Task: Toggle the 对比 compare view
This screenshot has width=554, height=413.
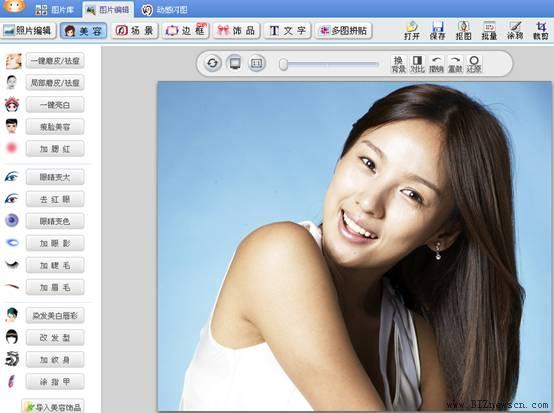Action: (417, 64)
